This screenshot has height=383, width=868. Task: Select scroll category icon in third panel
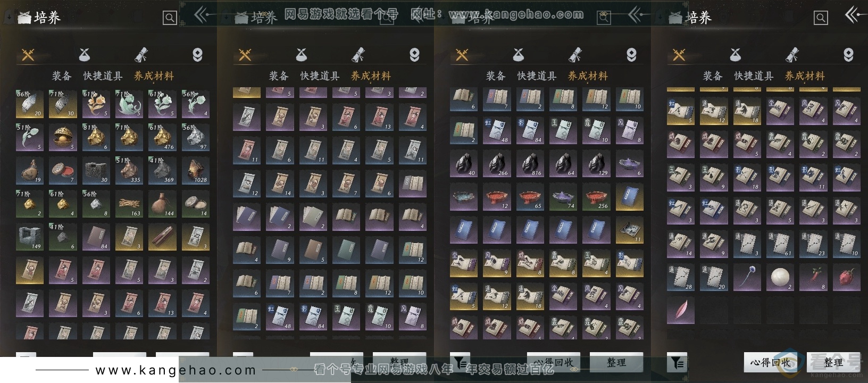point(575,55)
